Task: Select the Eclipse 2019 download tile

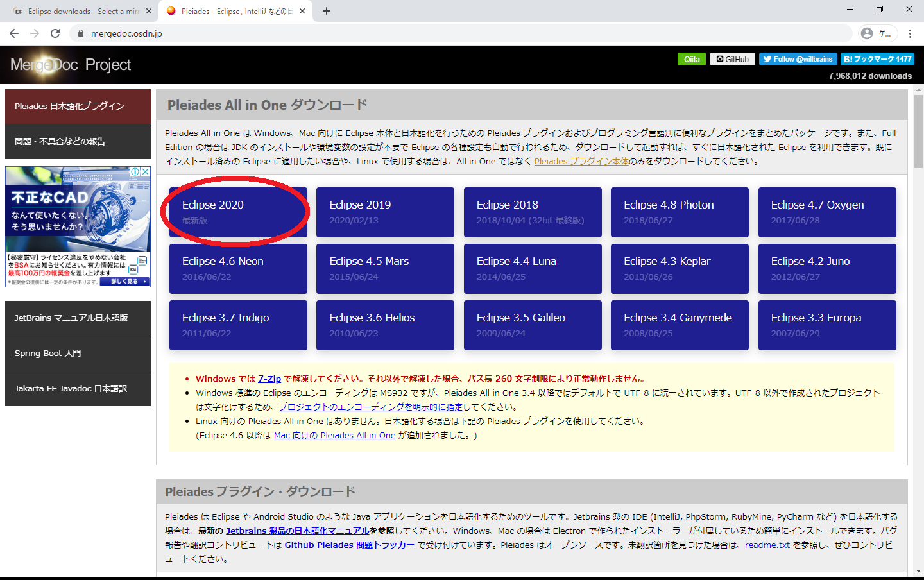Action: click(385, 212)
